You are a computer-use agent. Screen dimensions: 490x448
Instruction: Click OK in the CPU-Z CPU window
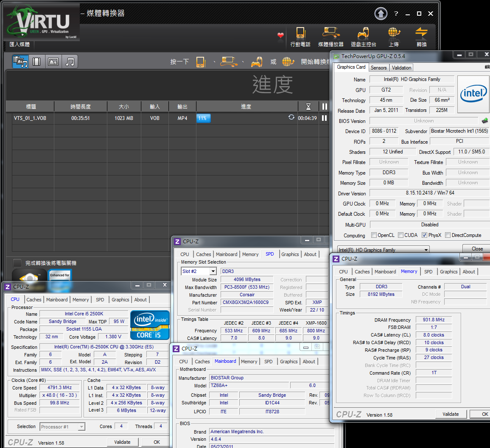157,442
